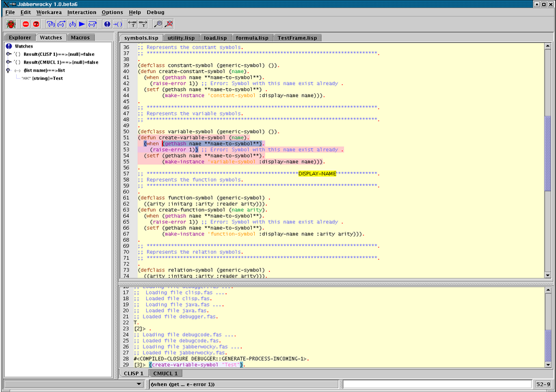Click the magnifying glass search icon

click(158, 24)
